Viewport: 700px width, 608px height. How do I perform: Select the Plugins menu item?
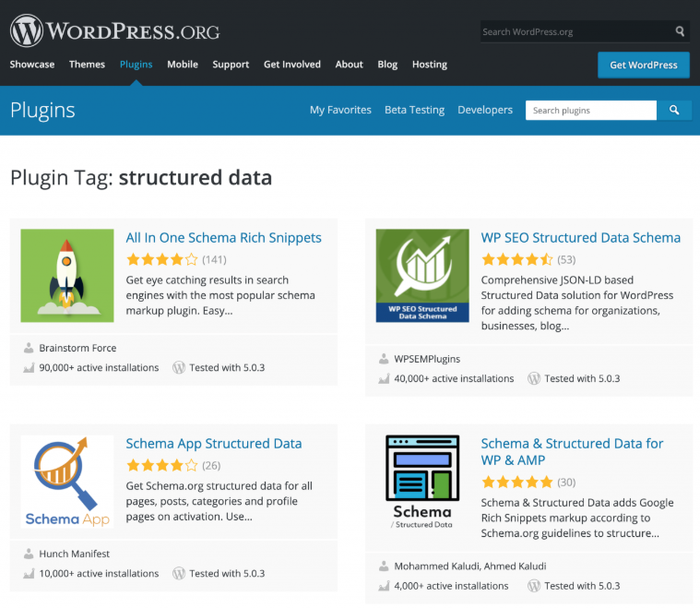point(136,65)
